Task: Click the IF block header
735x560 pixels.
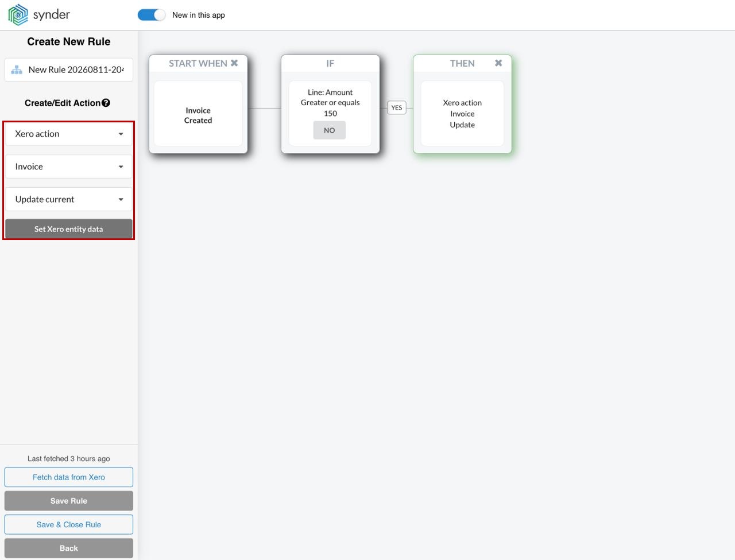Action: pos(330,63)
